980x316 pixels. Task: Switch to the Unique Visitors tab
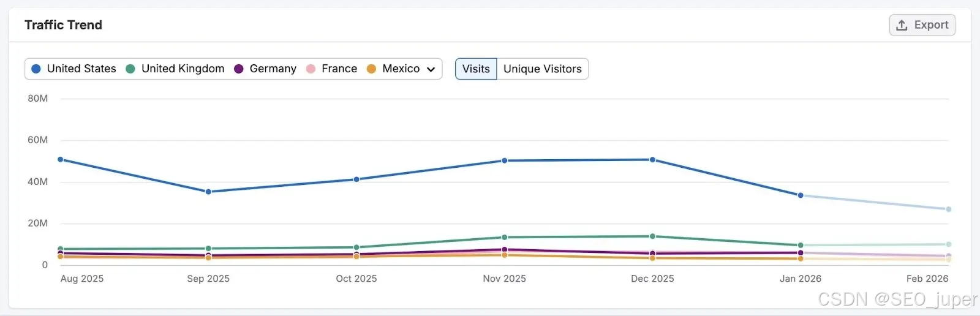(x=543, y=69)
